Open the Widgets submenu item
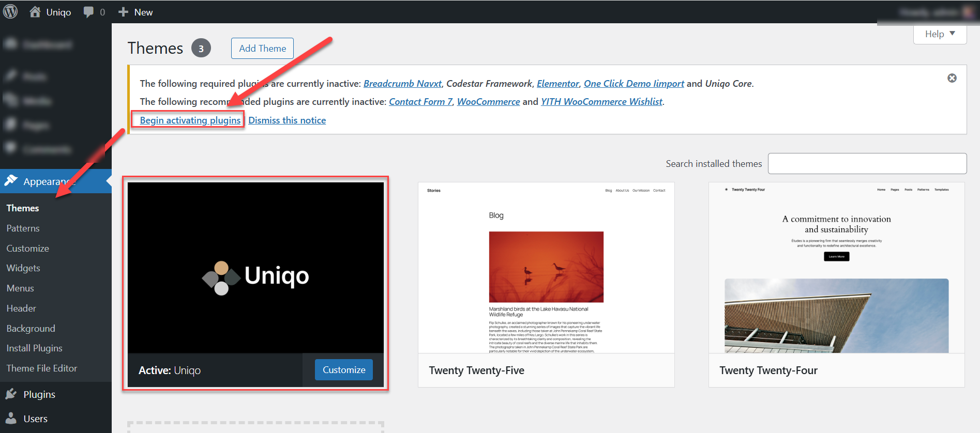The image size is (980, 433). pyautogui.click(x=23, y=268)
